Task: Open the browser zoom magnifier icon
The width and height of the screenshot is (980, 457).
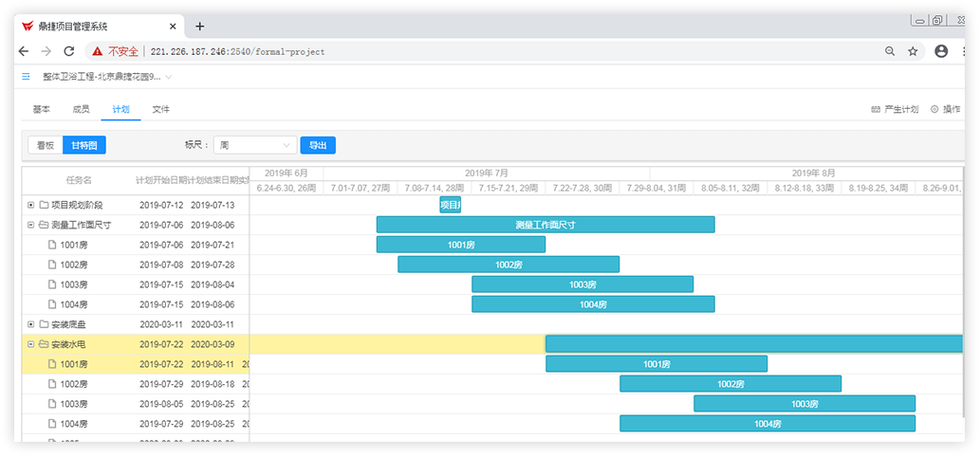Action: (x=890, y=51)
